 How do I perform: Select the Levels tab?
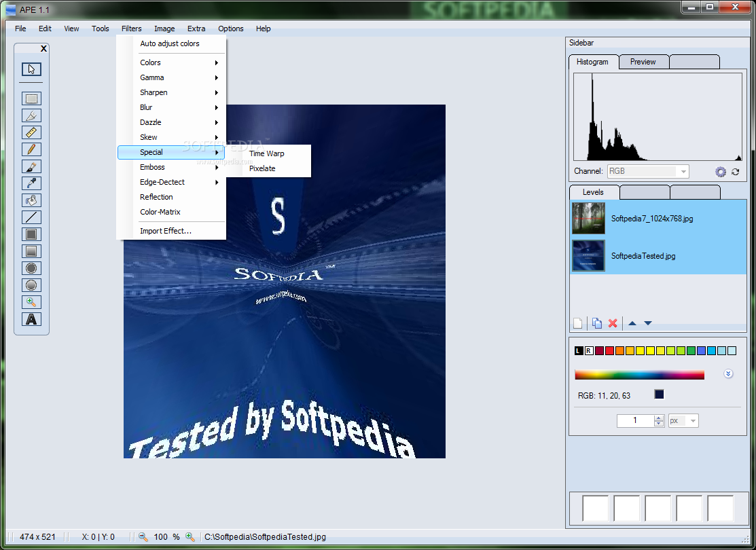(594, 192)
